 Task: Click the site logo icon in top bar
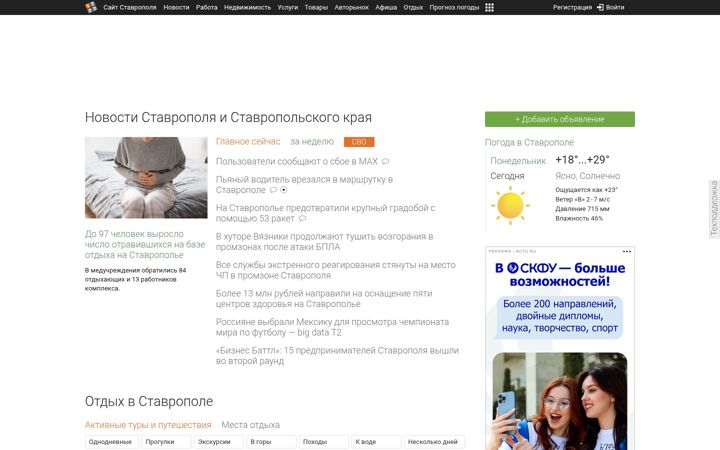click(x=91, y=7)
